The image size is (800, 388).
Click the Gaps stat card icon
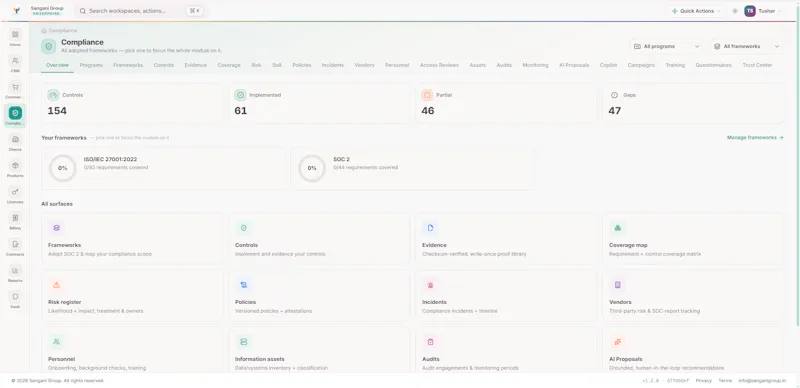click(614, 95)
